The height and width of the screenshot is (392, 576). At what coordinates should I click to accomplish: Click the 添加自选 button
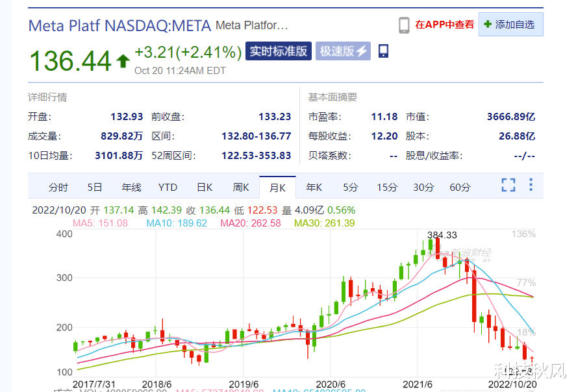coord(510,25)
